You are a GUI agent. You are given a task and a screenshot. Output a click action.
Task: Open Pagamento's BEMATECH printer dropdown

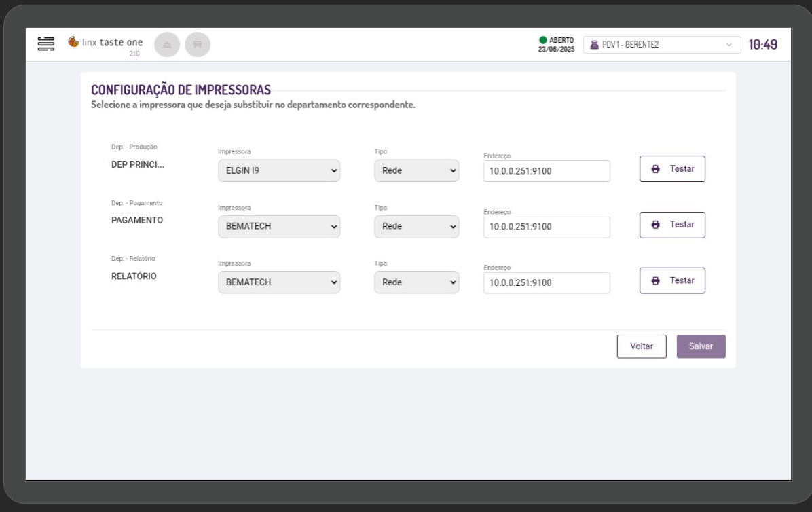[x=279, y=227]
